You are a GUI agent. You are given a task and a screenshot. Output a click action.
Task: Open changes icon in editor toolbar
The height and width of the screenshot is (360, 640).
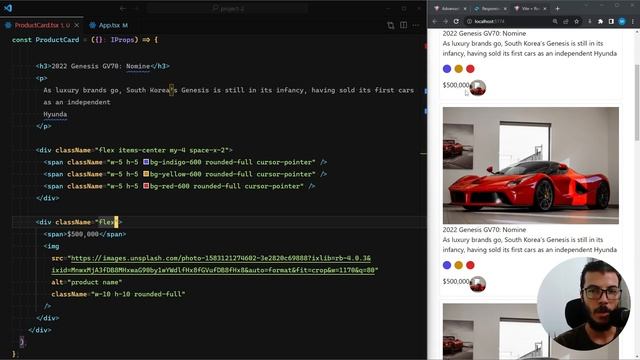point(391,25)
